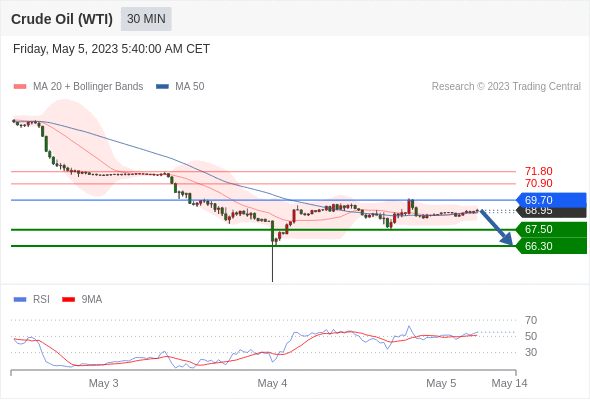The width and height of the screenshot is (590, 400).
Task: Click the 70.90 resistance label
Action: pos(538,183)
